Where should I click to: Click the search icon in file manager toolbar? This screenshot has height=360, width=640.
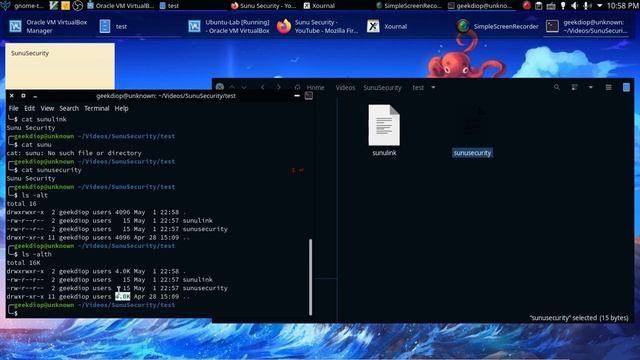tap(557, 87)
